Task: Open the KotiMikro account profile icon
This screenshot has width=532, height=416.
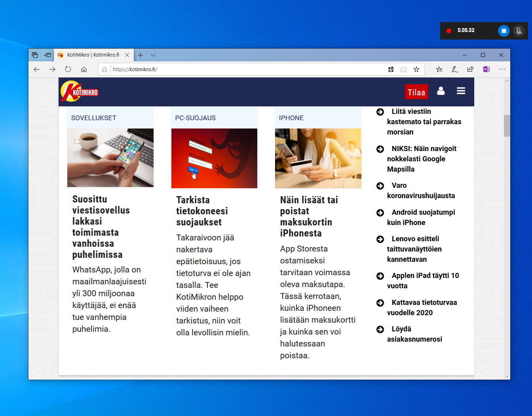Action: 441,91
